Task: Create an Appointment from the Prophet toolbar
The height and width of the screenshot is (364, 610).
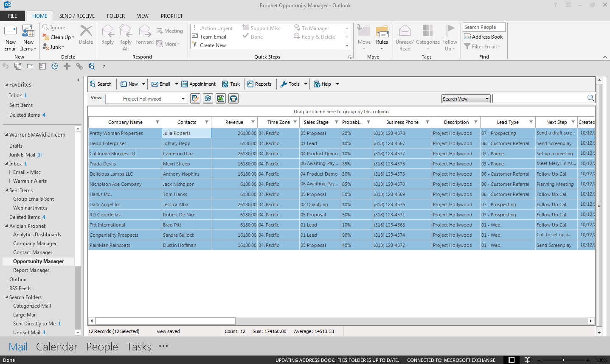Action: pos(198,84)
